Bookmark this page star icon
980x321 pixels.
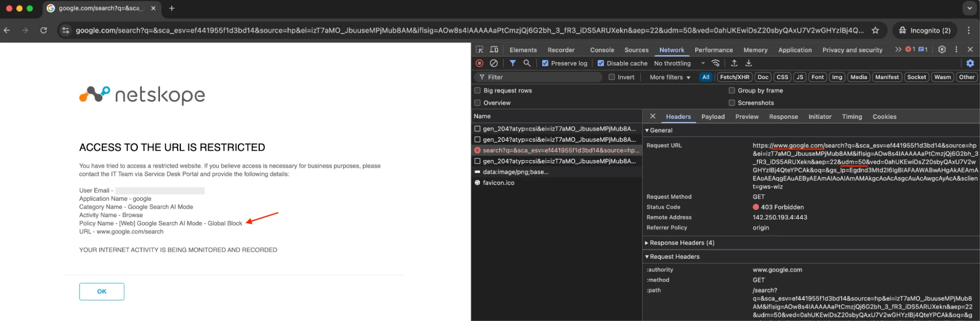[x=875, y=30]
